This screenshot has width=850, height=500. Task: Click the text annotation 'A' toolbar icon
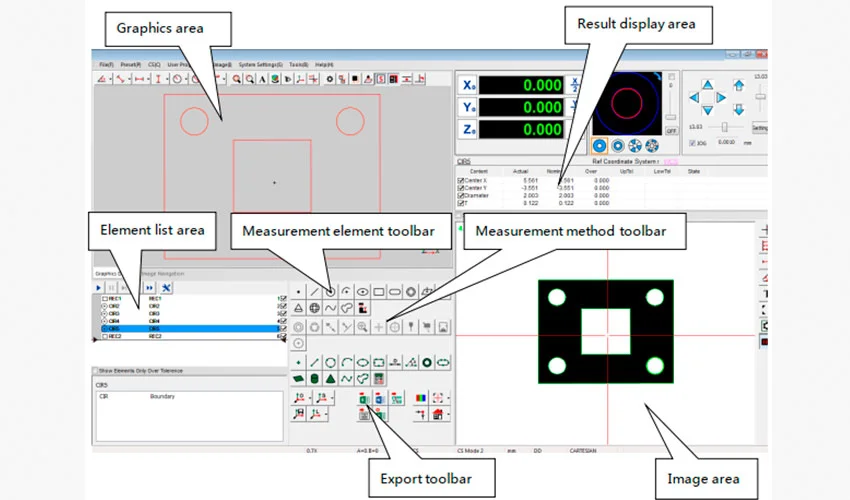(262, 79)
